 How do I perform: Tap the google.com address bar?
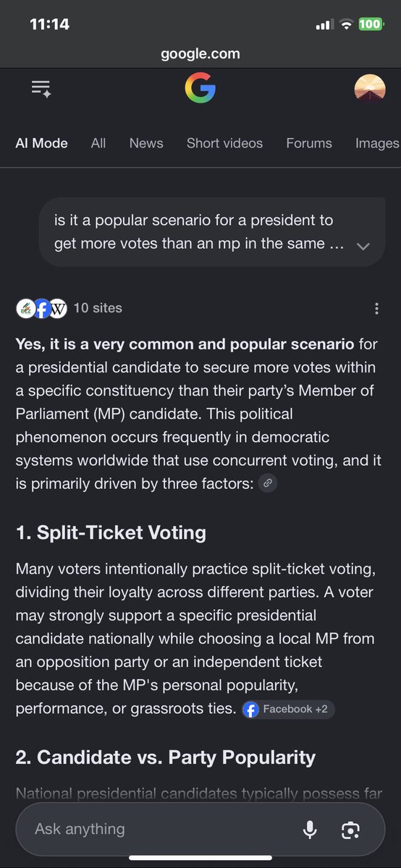[200, 54]
